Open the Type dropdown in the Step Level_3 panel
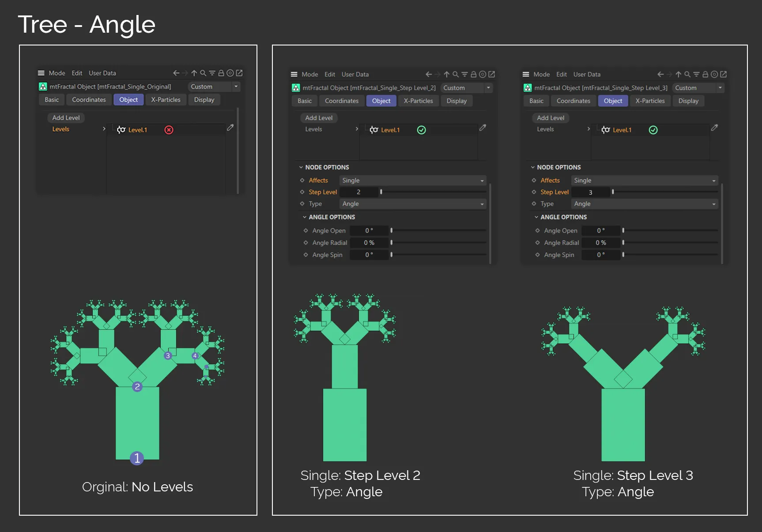 pyautogui.click(x=645, y=204)
